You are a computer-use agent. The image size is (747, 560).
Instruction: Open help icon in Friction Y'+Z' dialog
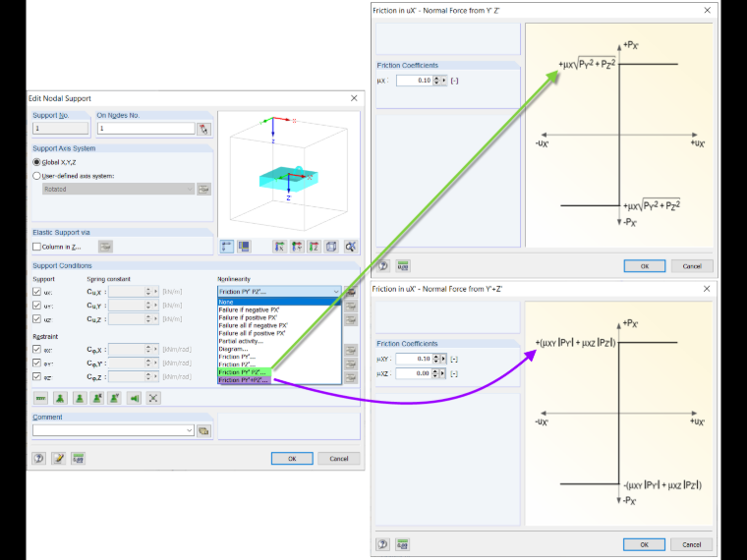pyautogui.click(x=383, y=544)
